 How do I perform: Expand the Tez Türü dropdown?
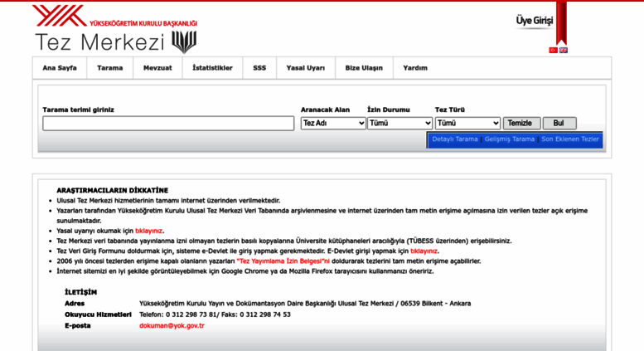pyautogui.click(x=467, y=123)
